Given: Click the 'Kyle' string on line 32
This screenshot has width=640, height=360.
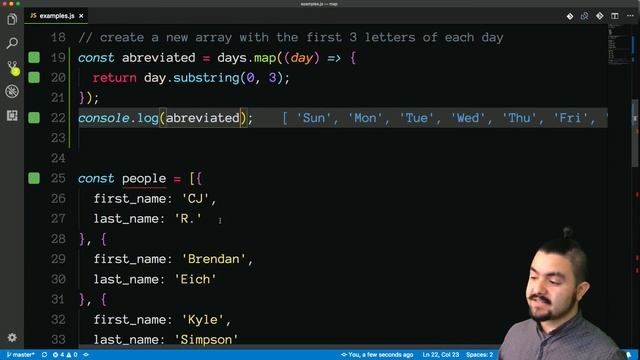Looking at the screenshot, I should point(202,320).
